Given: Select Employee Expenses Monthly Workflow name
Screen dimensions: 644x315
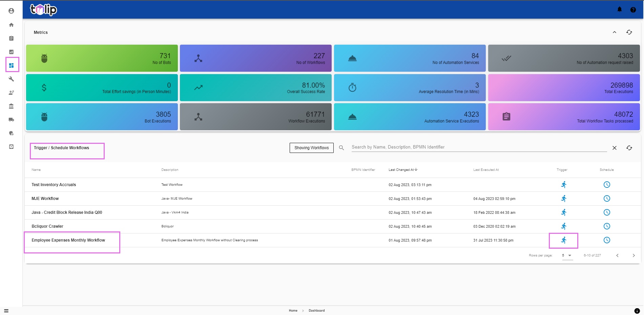Looking at the screenshot, I should coord(68,240).
